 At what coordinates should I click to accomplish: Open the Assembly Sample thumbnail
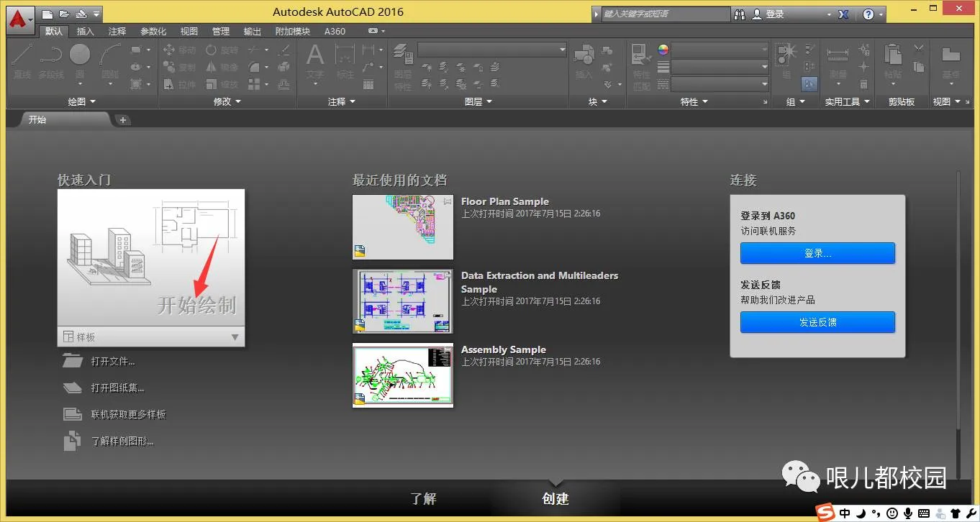coord(403,375)
